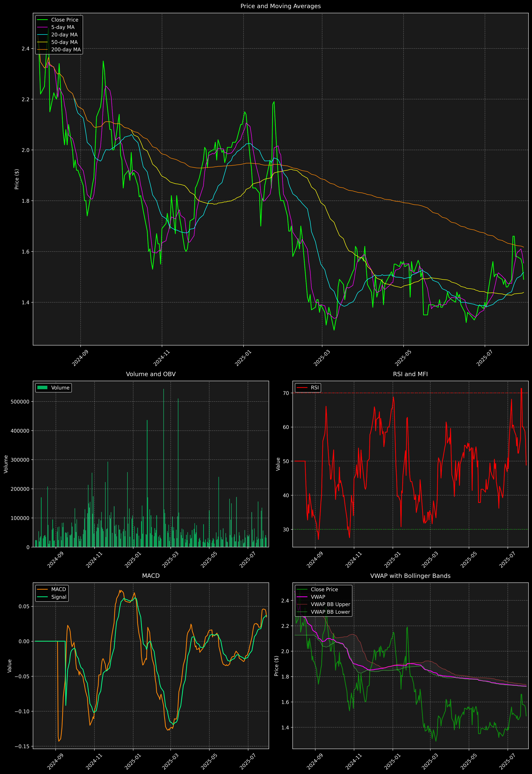Click the '200-day MA' legend entry
Screen dimensions: 532x774
pos(59,50)
